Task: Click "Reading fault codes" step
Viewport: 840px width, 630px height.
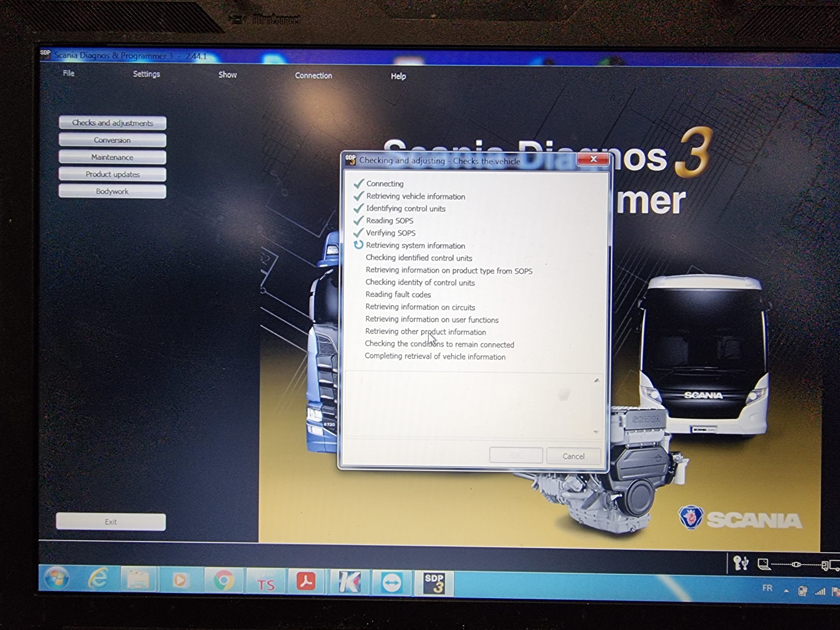Action: click(398, 294)
